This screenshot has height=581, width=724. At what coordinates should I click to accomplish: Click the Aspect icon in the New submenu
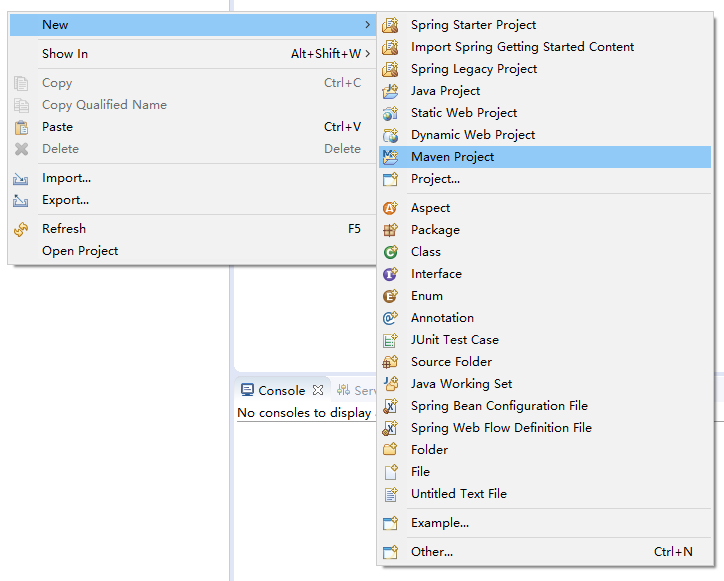(390, 208)
